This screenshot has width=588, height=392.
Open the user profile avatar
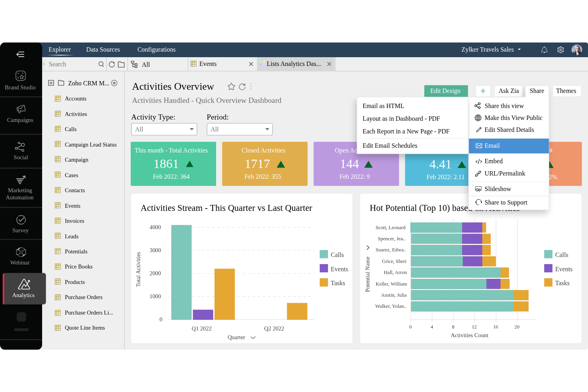(x=577, y=50)
